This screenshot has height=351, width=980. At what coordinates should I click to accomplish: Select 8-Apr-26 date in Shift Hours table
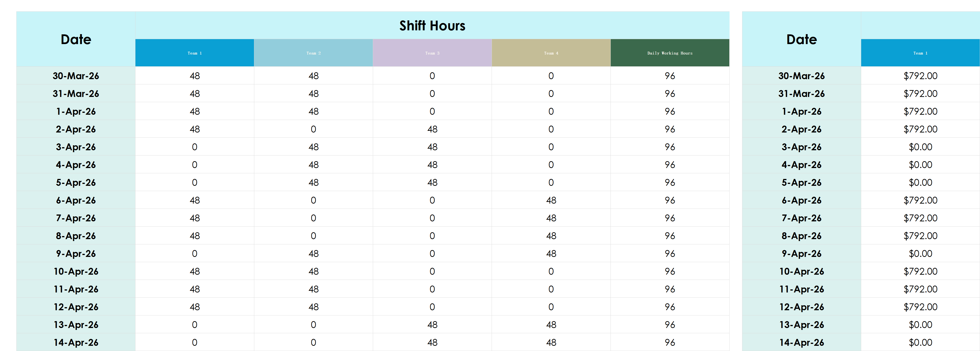(x=76, y=236)
